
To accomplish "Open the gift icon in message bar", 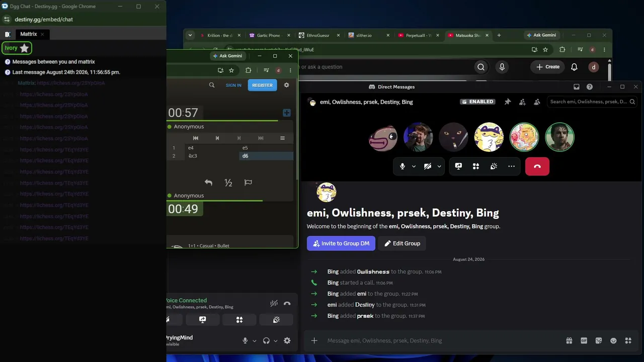I will point(569,340).
